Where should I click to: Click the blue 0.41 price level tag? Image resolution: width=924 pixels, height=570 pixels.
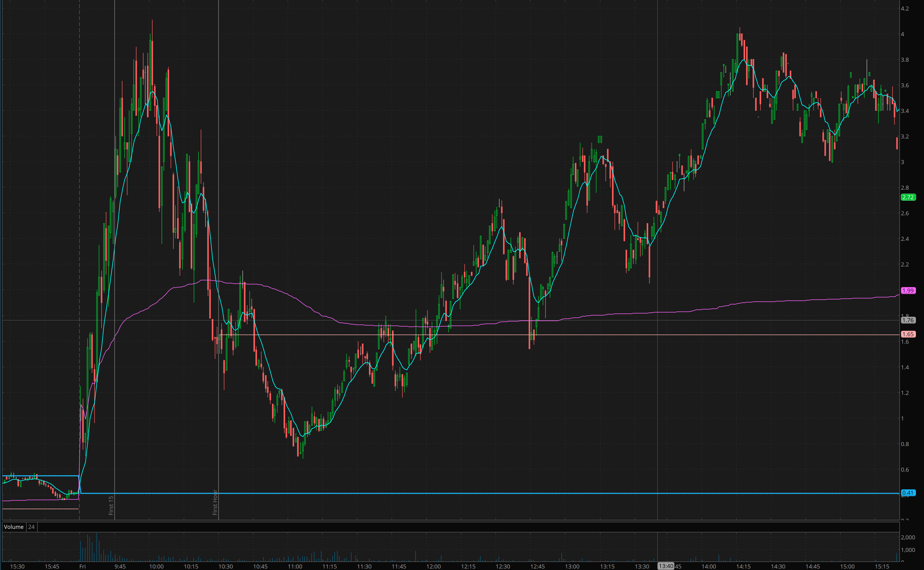coord(908,493)
